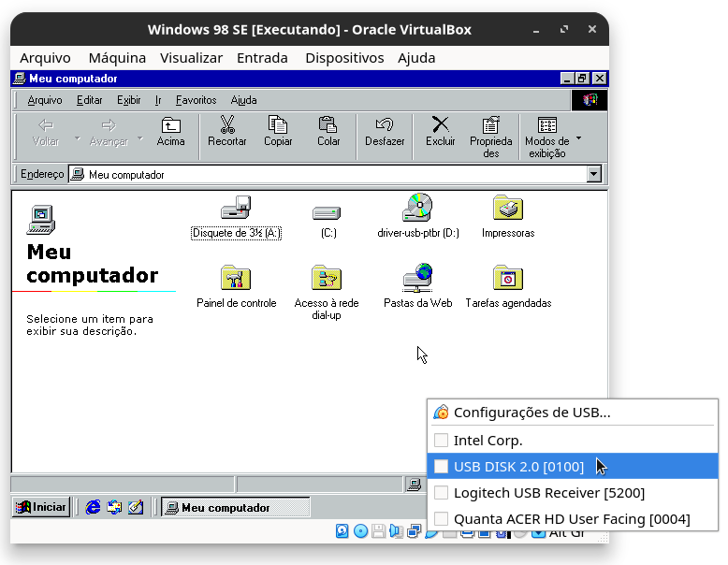Open the Disquete de 3½ (A:) drive icon
The image size is (728, 565).
pyautogui.click(x=236, y=210)
